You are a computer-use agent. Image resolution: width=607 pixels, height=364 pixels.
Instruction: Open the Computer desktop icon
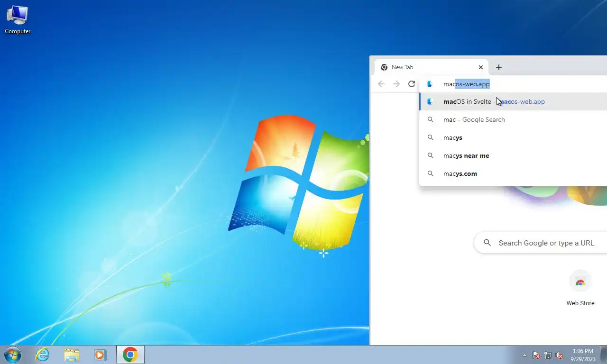click(x=18, y=20)
